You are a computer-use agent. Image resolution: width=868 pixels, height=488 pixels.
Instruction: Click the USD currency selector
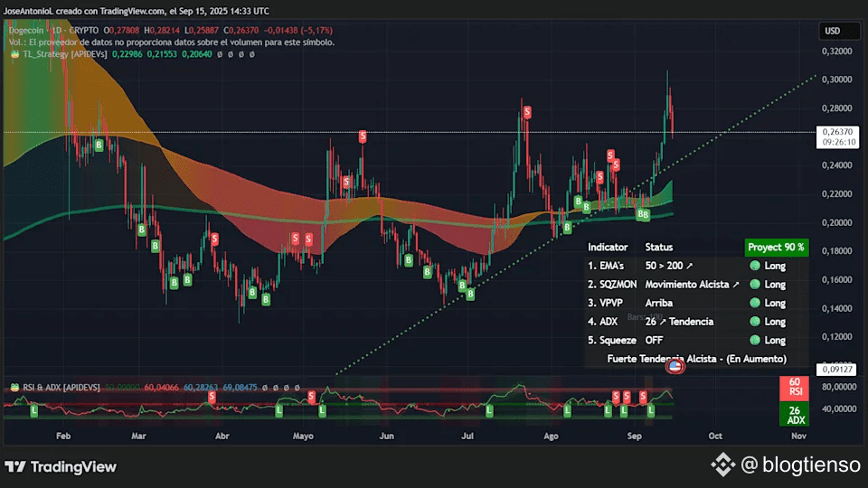pyautogui.click(x=839, y=31)
